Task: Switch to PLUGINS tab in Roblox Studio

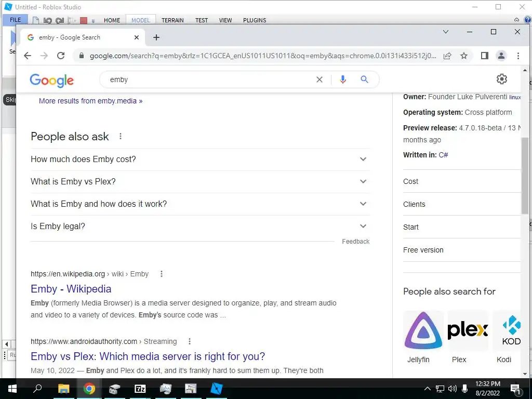Action: (x=255, y=20)
